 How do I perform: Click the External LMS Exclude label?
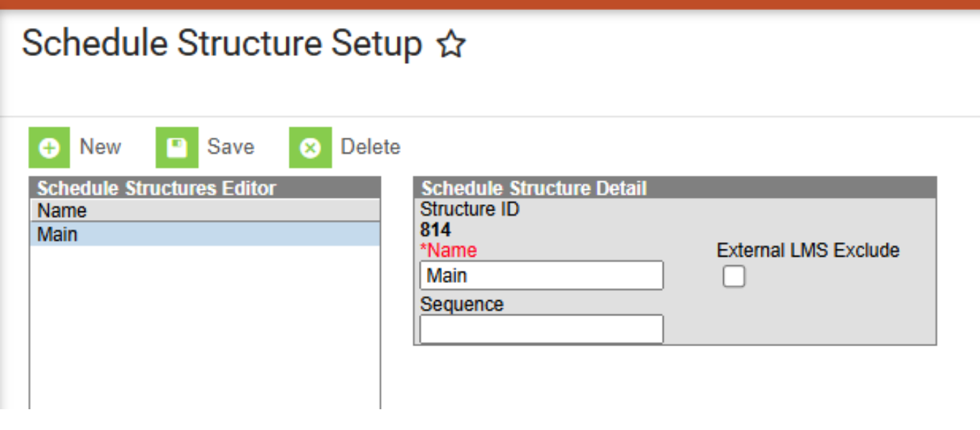tap(808, 250)
